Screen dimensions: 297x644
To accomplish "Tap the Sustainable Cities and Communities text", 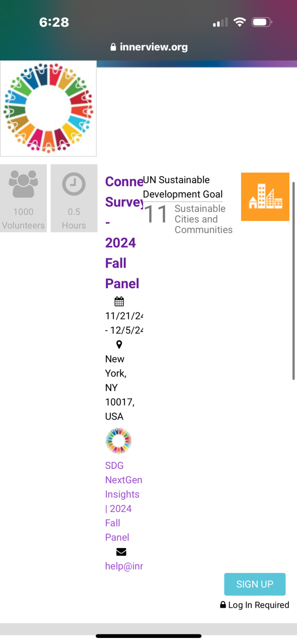I will [203, 219].
